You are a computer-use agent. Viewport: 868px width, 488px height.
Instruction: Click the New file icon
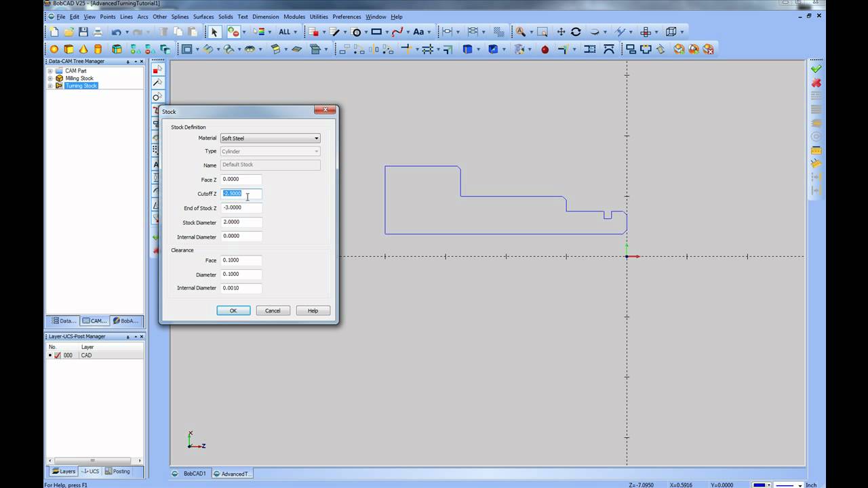(54, 32)
